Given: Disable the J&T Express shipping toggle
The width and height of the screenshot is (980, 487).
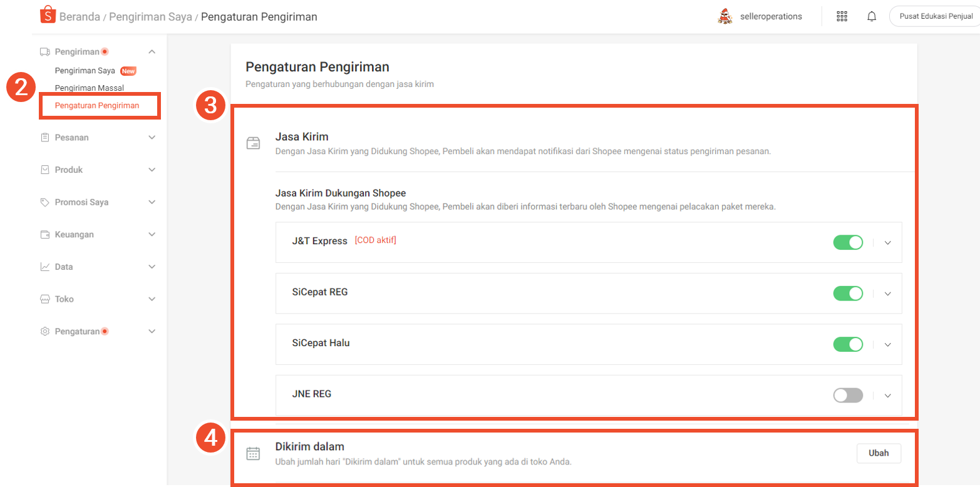Looking at the screenshot, I should click(x=848, y=242).
